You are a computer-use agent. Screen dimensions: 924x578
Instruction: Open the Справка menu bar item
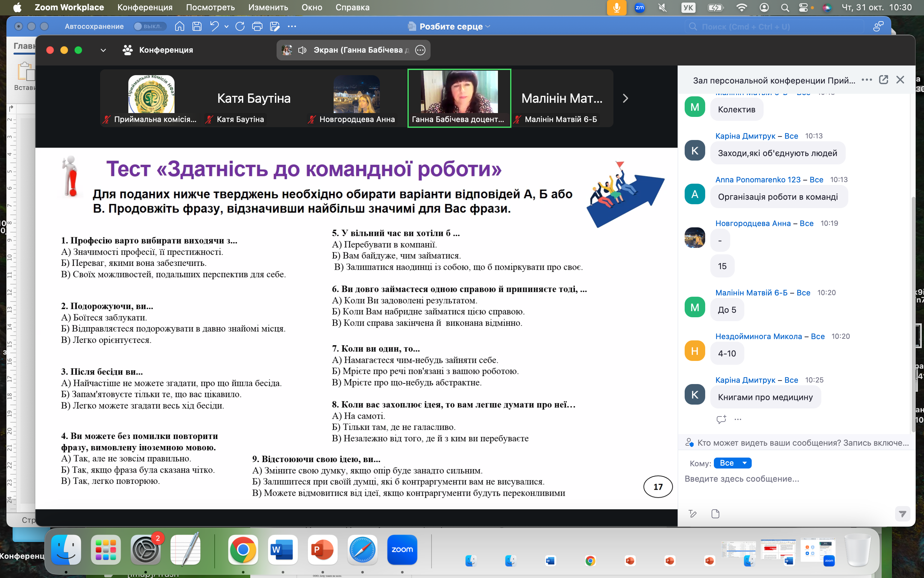pyautogui.click(x=352, y=7)
